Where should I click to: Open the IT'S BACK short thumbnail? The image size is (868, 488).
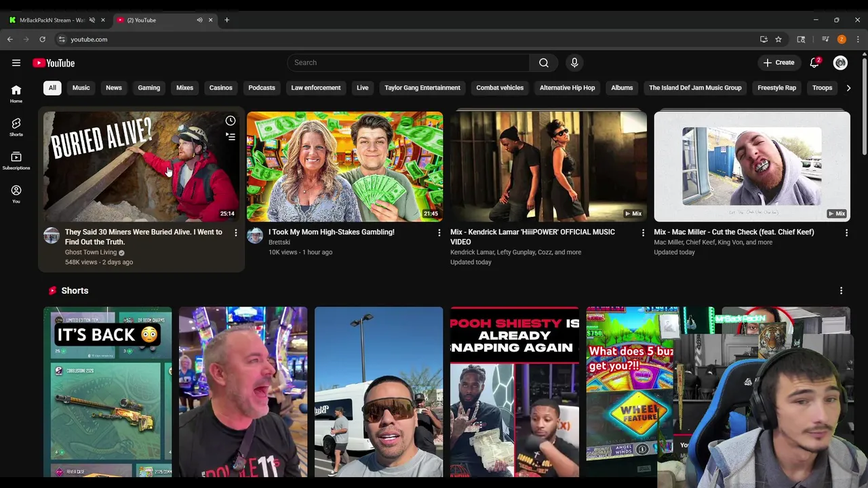(x=108, y=392)
